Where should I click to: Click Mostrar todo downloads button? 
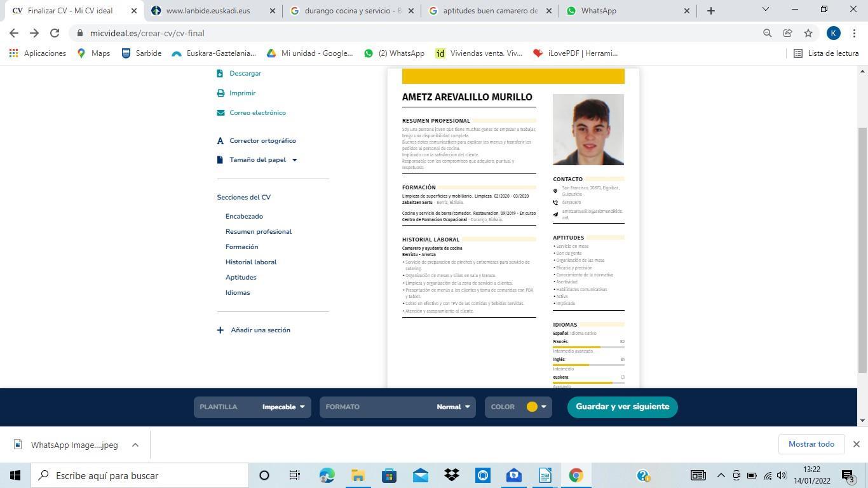pyautogui.click(x=811, y=444)
